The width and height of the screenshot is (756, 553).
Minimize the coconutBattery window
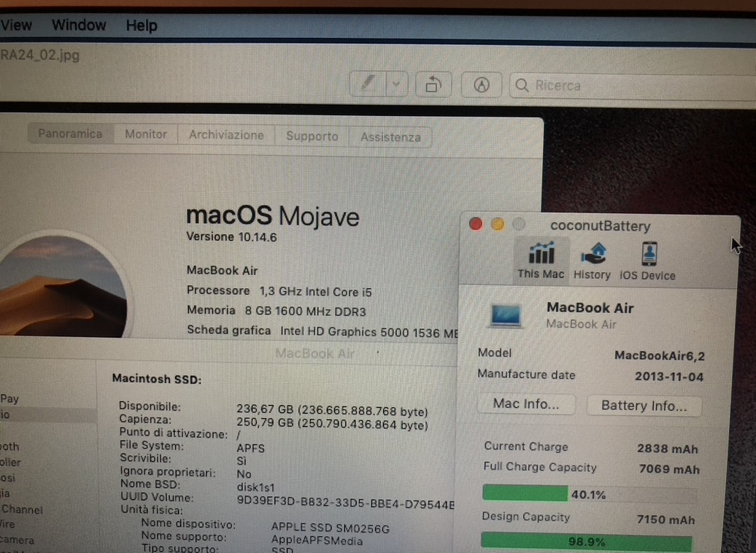click(498, 224)
